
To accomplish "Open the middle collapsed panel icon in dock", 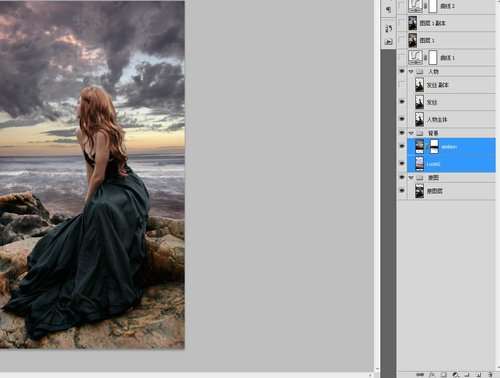I will [388, 29].
